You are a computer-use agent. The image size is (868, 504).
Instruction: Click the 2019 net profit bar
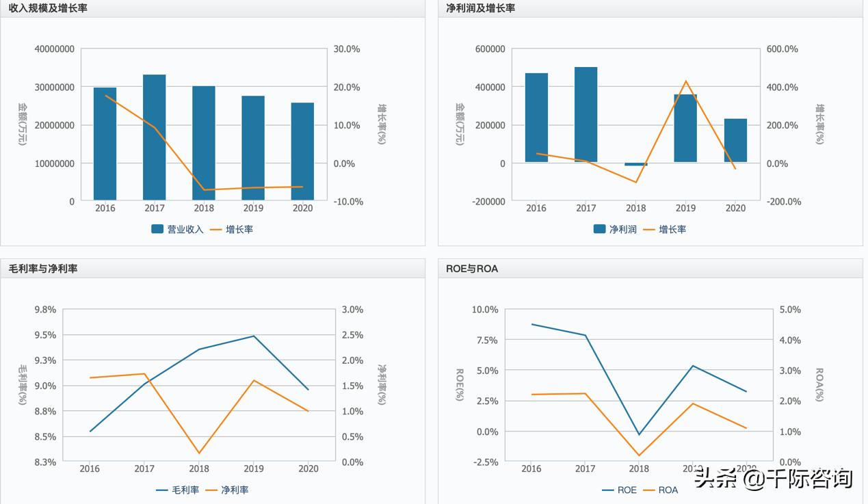pyautogui.click(x=685, y=129)
